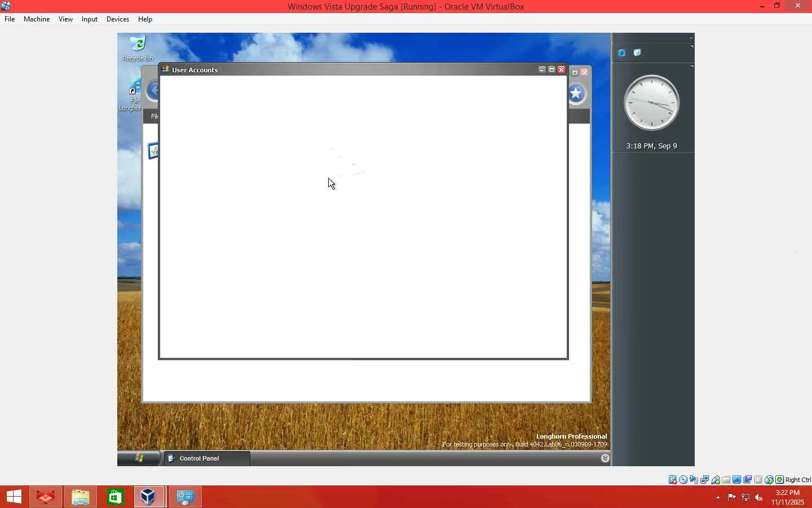Open the host clock showing 3:22 PM
Screen dimensions: 812x508
(x=788, y=497)
